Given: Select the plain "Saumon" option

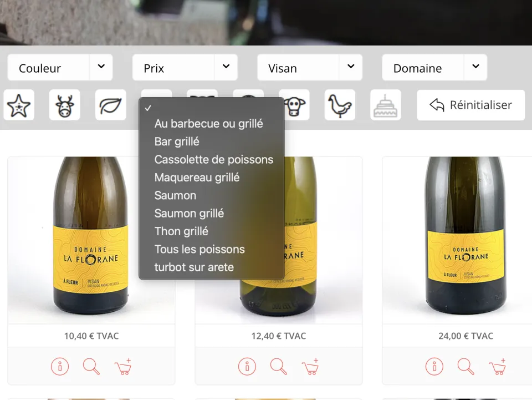Looking at the screenshot, I should tap(211, 196).
